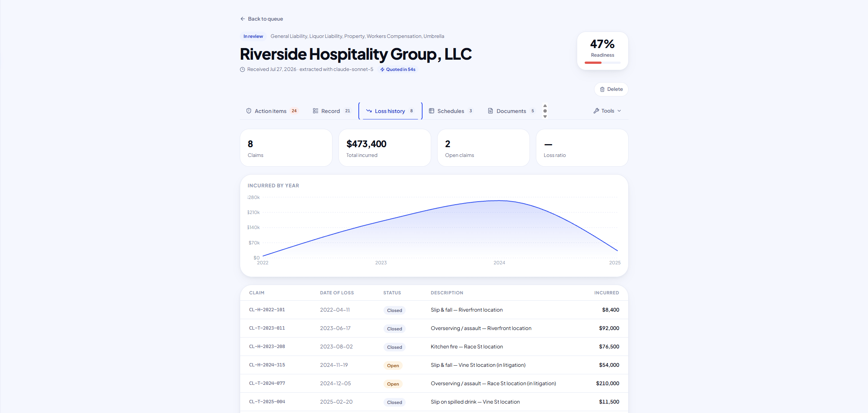Click the Closed badge for claim CL-T-2025-004
Viewport: 868px width, 413px height.
(x=394, y=402)
